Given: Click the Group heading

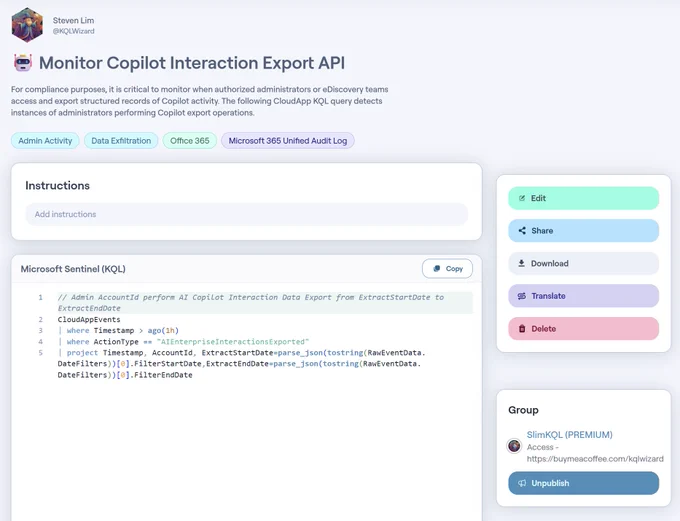Looking at the screenshot, I should point(523,410).
